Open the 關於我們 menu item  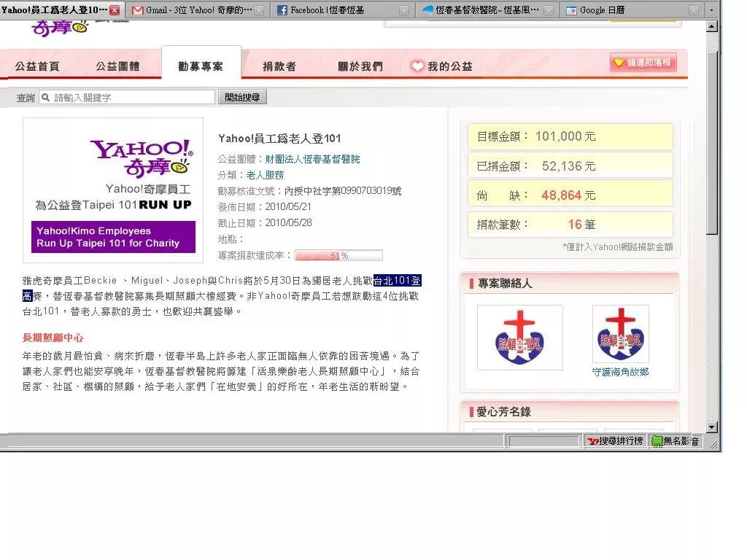tap(360, 66)
